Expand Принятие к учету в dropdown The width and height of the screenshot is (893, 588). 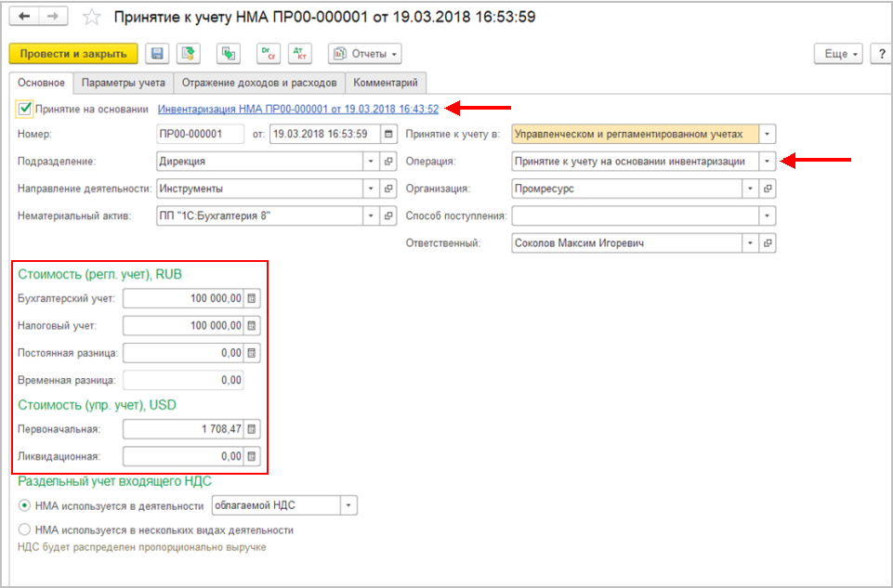768,135
